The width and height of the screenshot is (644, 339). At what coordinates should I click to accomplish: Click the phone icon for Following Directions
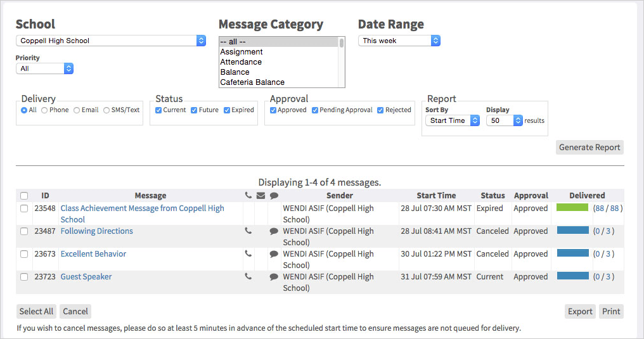click(248, 231)
